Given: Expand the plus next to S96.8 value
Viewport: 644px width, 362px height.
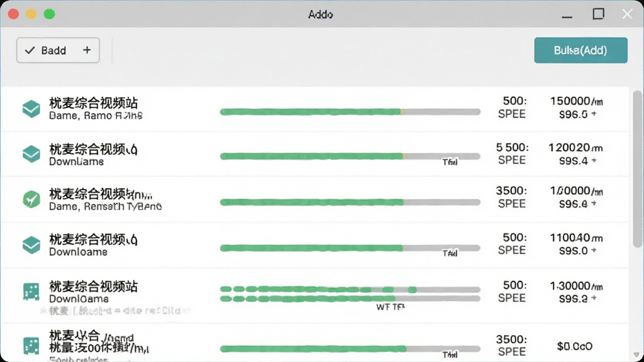Looking at the screenshot, I should [594, 204].
